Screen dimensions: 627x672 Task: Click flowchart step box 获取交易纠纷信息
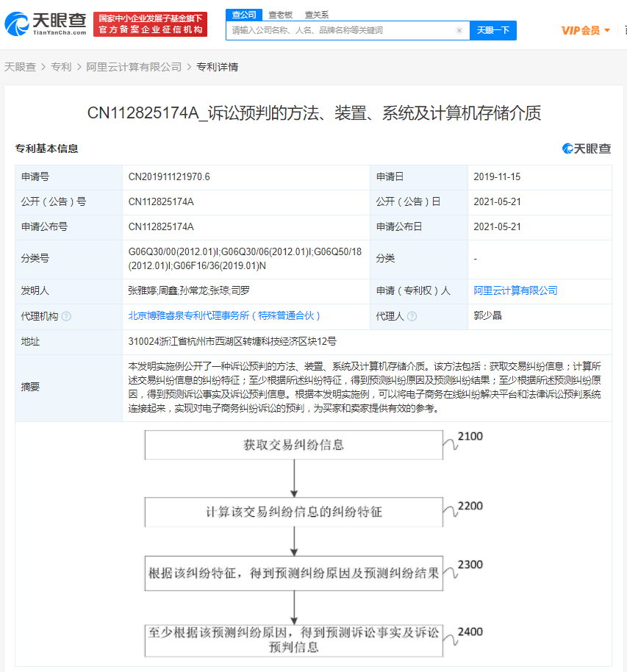tap(294, 445)
